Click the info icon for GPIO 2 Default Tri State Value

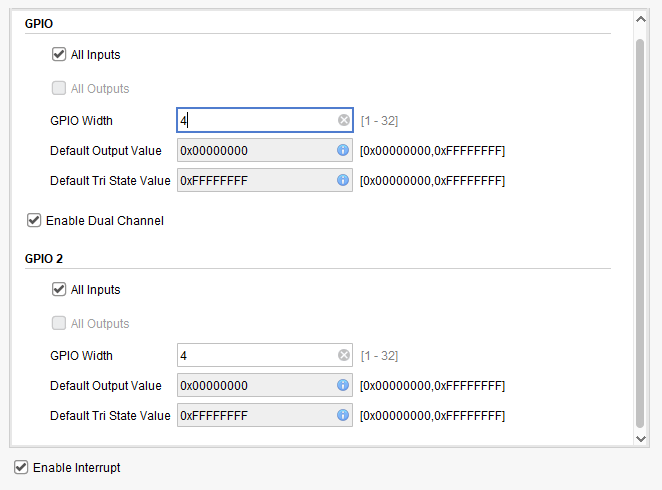[x=343, y=415]
